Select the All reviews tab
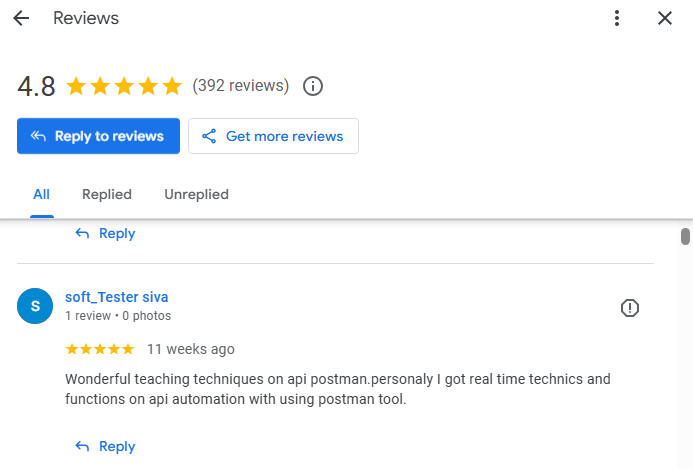The height and width of the screenshot is (469, 693). pyautogui.click(x=42, y=194)
